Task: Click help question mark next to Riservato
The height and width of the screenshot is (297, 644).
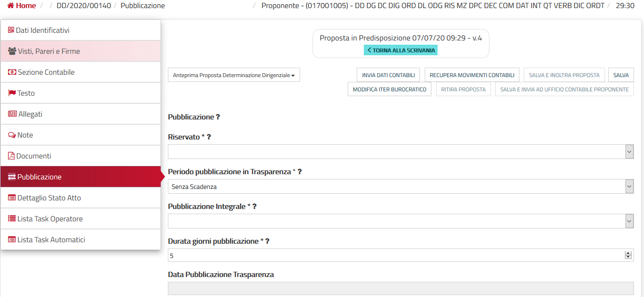Action: pos(209,137)
